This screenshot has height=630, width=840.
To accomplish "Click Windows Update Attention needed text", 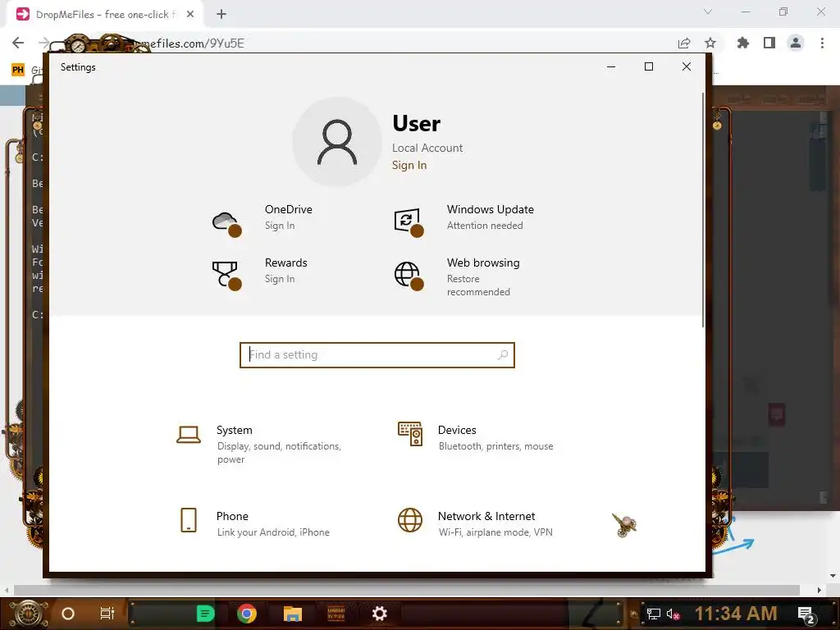I will click(485, 226).
